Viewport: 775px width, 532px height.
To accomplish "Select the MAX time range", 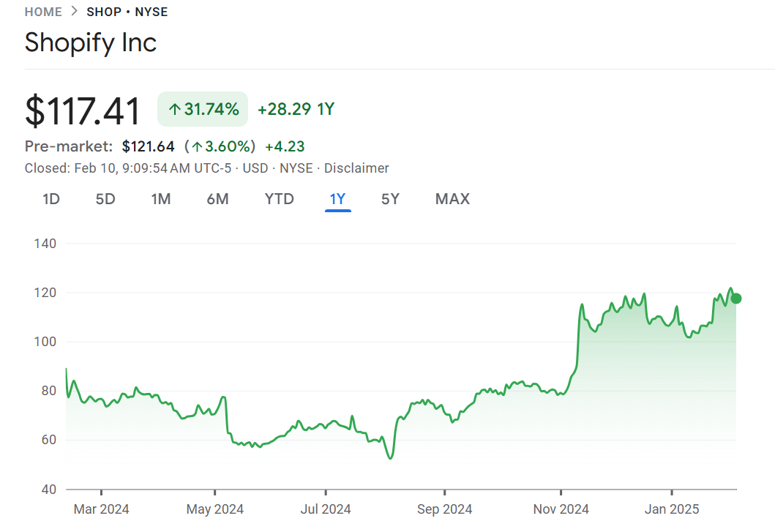I will pyautogui.click(x=452, y=199).
